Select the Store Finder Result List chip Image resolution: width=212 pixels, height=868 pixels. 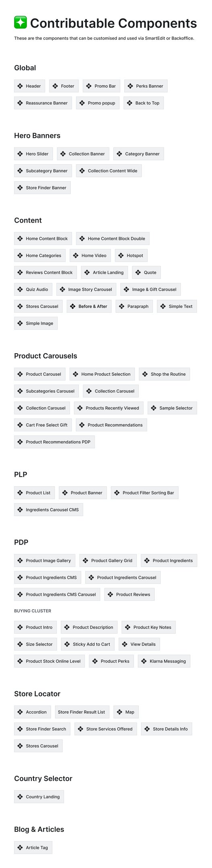81,712
